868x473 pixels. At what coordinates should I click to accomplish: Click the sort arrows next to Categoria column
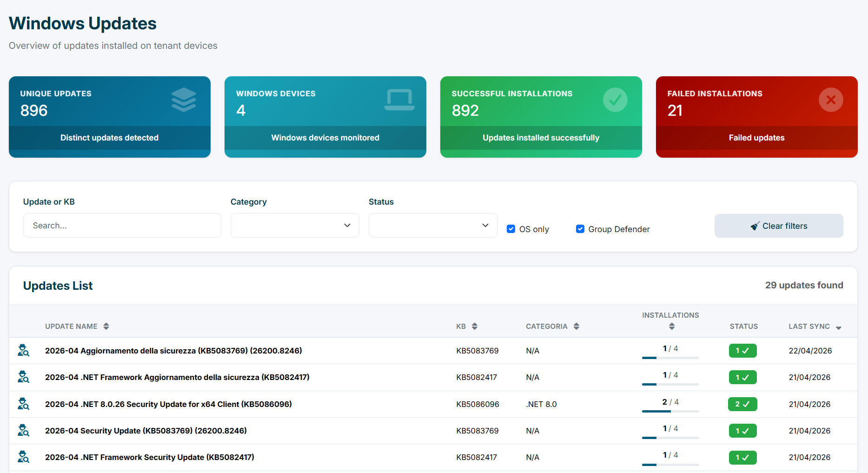576,326
